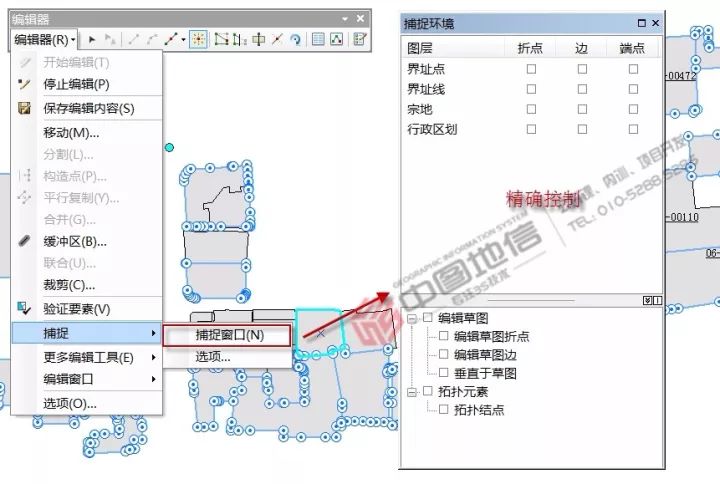
Task: Check the 编辑草图折点 option
Action: pos(444,336)
